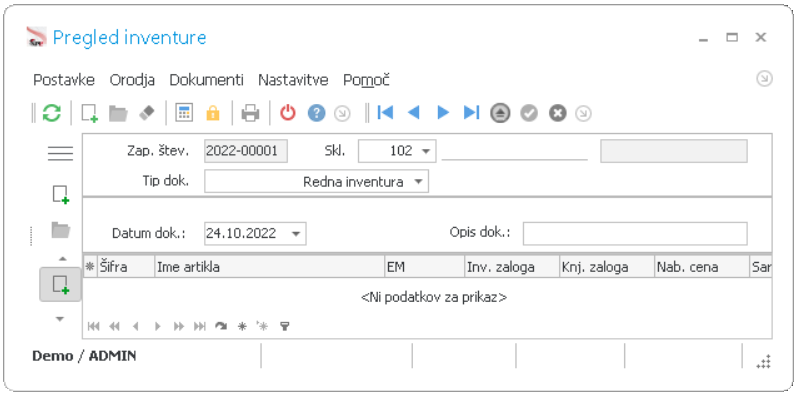This screenshot has width=798, height=398.
Task: Sort by Knj. zaloga column header
Action: [x=607, y=267]
